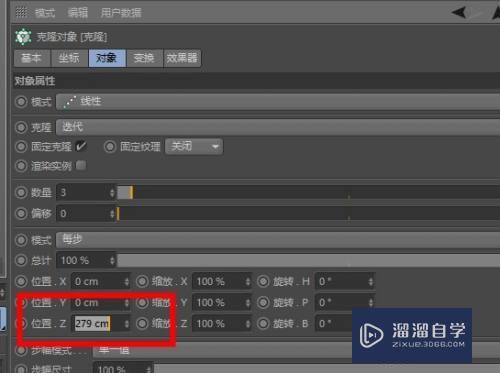Screen dimensions: 500x373
Task: Click the animation dot beside 模式 线性
Action: pyautogui.click(x=21, y=101)
